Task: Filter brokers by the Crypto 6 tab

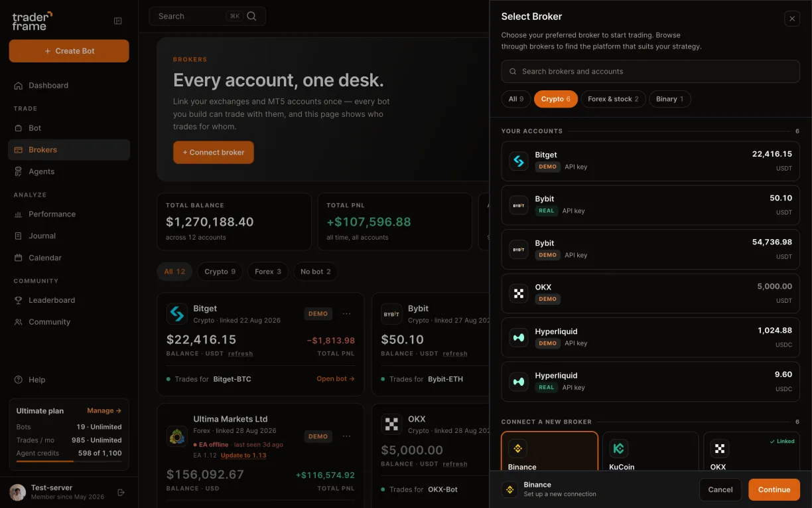Action: pyautogui.click(x=556, y=99)
